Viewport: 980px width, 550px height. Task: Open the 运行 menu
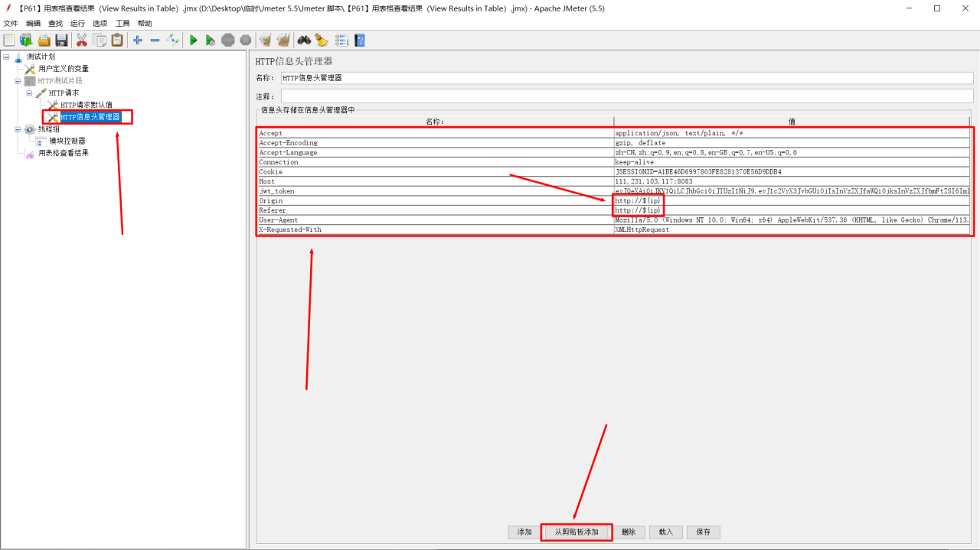click(x=77, y=22)
